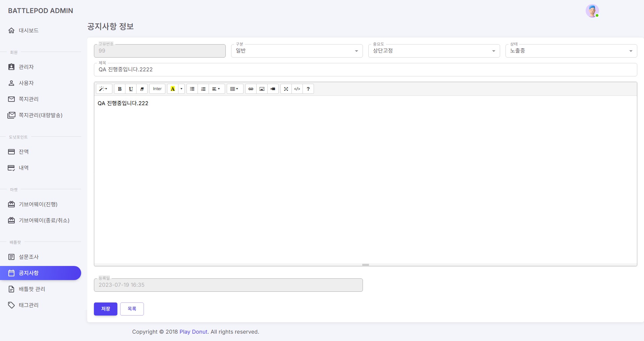644x341 pixels.
Task: Switch to HTML code view
Action: [x=297, y=89]
